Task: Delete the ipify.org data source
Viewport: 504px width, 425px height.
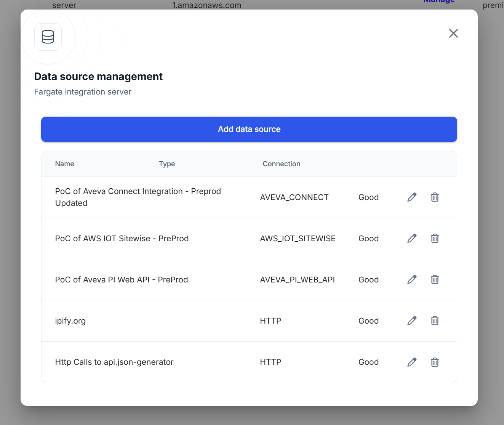Action: pyautogui.click(x=435, y=321)
